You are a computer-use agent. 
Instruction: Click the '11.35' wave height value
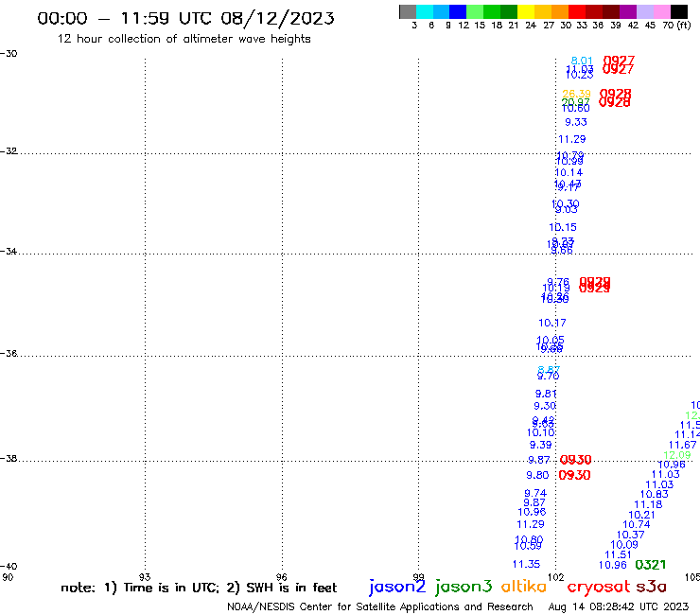[x=526, y=564]
